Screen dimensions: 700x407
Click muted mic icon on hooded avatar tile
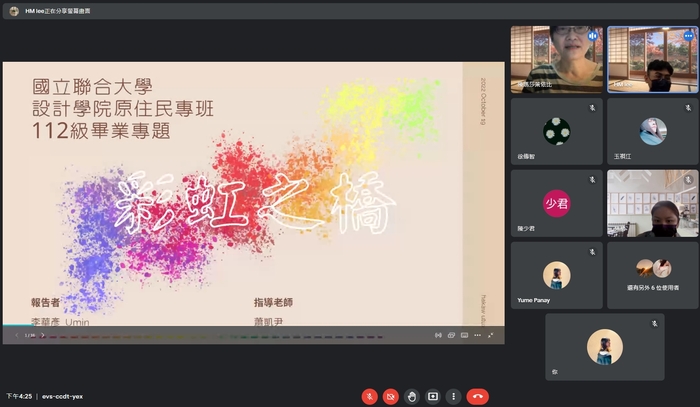tap(688, 108)
